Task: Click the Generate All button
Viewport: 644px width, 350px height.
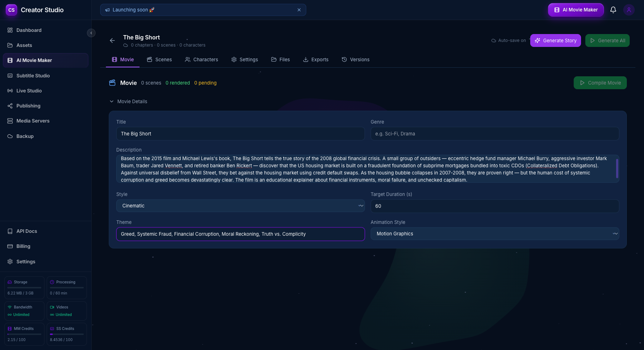Action: (607, 40)
